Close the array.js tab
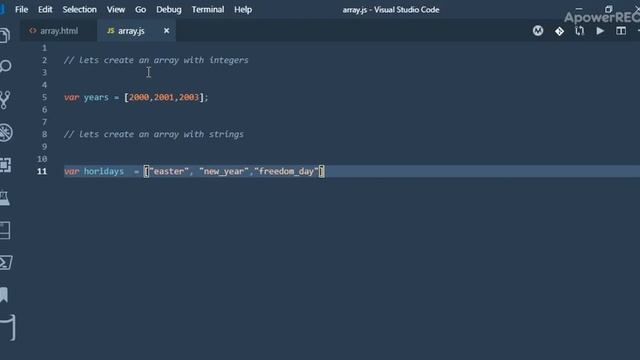 point(167,31)
